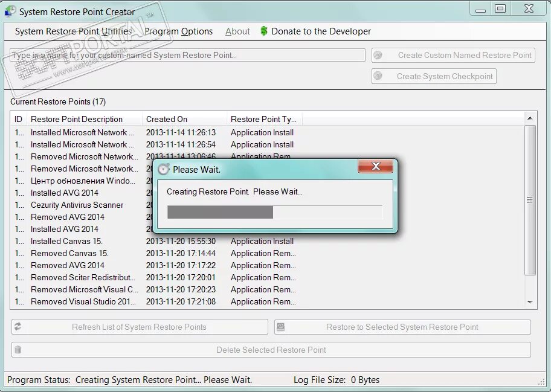Click Create Custom Named Restore Point

point(453,55)
